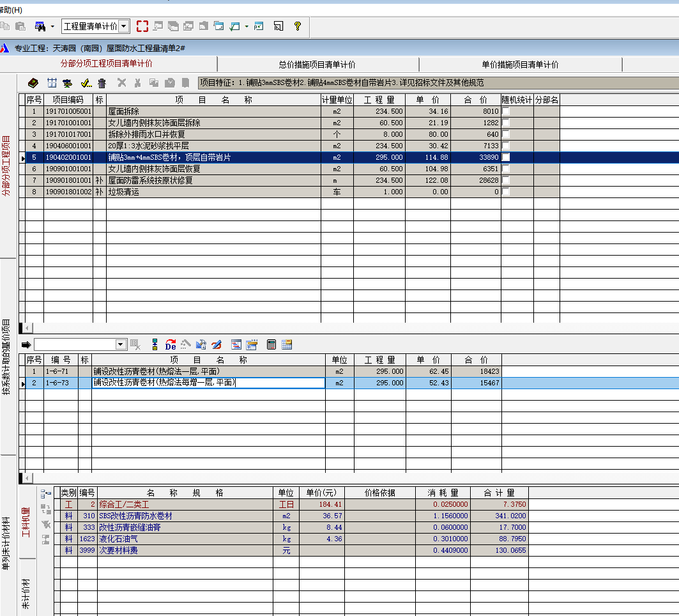The height and width of the screenshot is (616, 679).
Task: Click the gray X delete icon
Action: pyautogui.click(x=121, y=82)
